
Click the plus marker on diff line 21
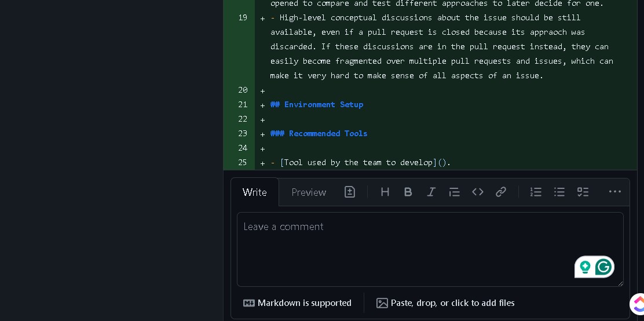[x=262, y=105]
